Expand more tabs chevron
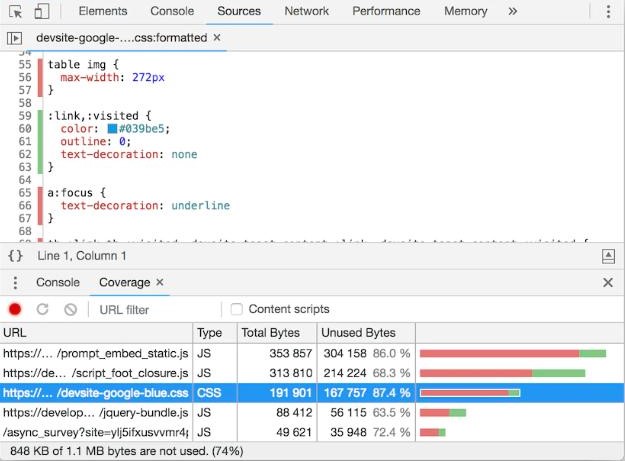Screen dimensions: 625x461 click(513, 12)
